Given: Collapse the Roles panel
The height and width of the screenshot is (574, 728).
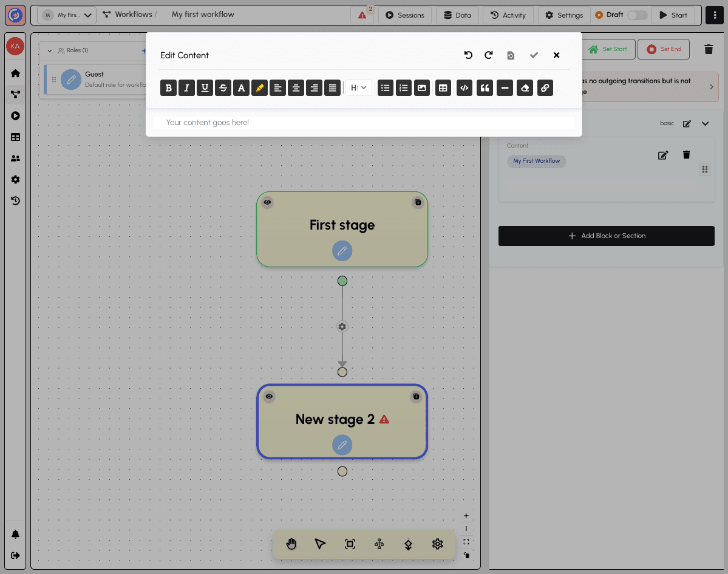Looking at the screenshot, I should pyautogui.click(x=50, y=50).
